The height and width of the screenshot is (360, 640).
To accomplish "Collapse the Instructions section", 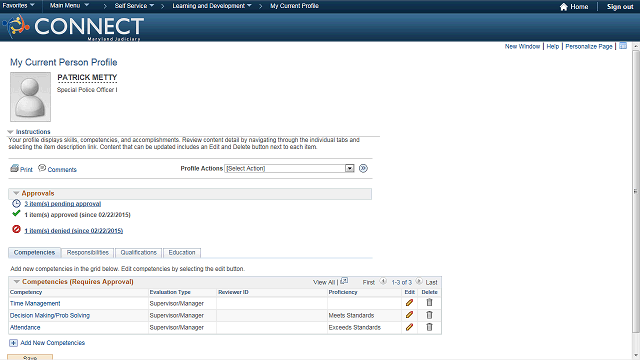I will pos(11,132).
